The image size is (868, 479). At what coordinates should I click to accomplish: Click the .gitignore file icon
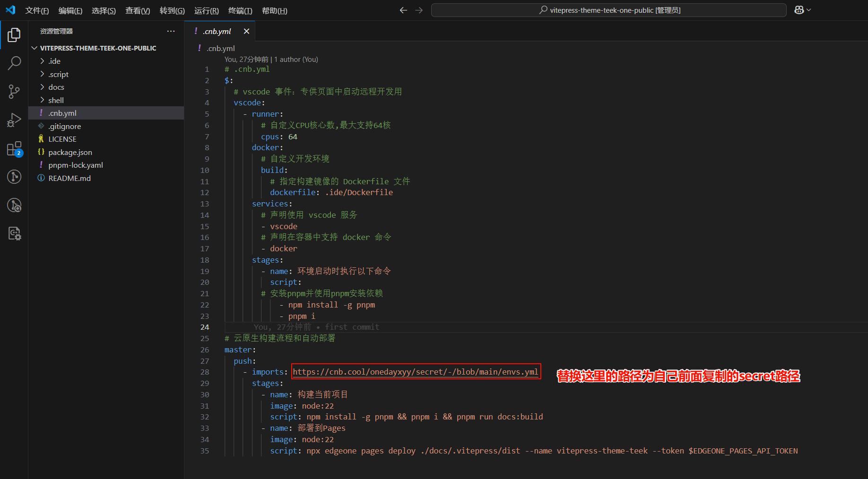41,126
